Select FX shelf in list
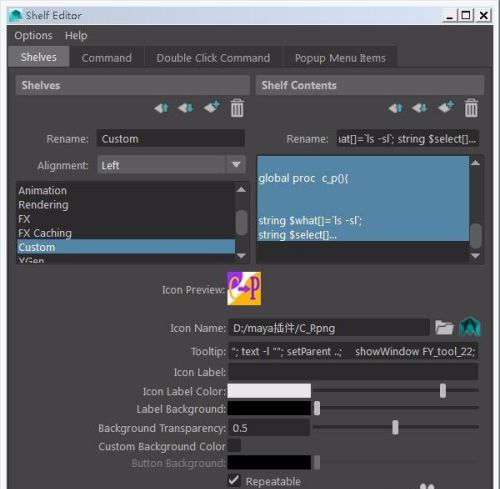The image size is (500, 489). (126, 219)
